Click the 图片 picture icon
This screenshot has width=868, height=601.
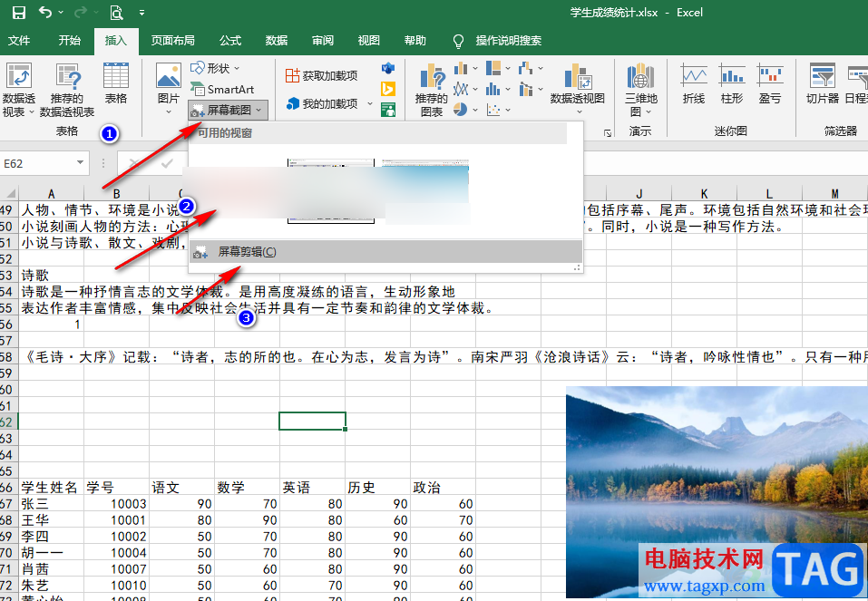coord(169,76)
